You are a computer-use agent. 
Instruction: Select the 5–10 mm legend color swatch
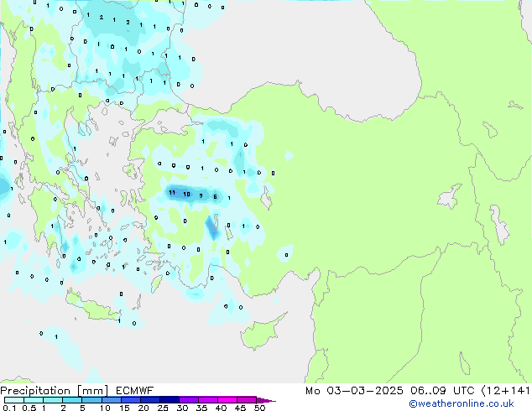click(92, 400)
